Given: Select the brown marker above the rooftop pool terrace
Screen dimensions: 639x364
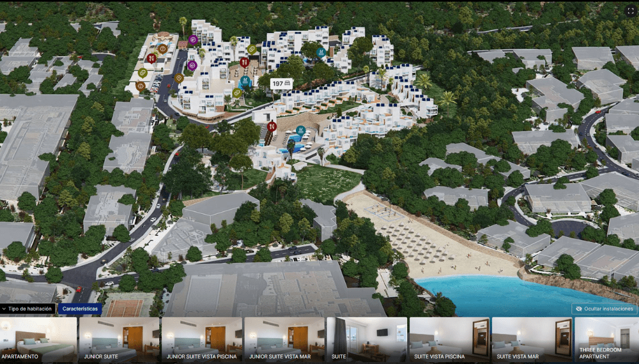Looking at the screenshot, I should (x=162, y=49).
